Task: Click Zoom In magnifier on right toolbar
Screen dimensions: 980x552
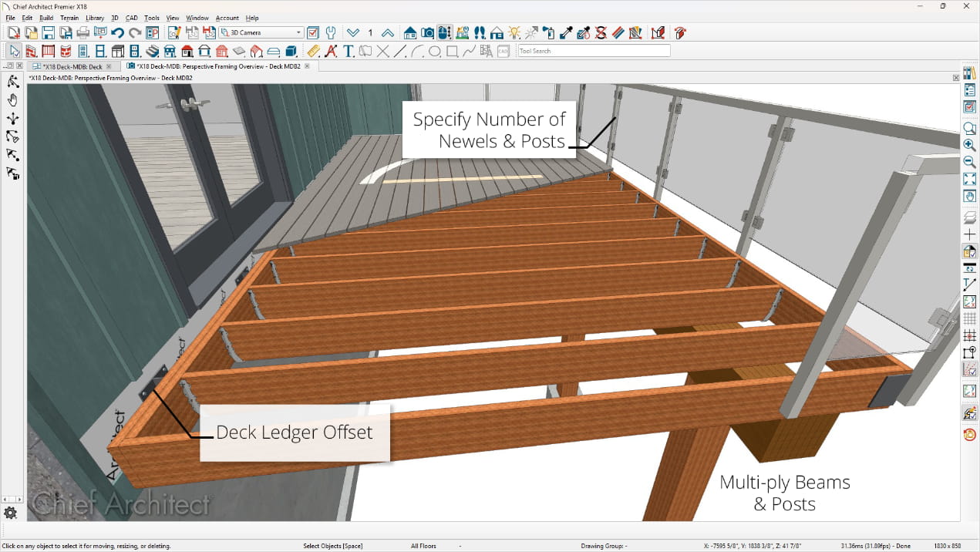Action: pyautogui.click(x=970, y=145)
